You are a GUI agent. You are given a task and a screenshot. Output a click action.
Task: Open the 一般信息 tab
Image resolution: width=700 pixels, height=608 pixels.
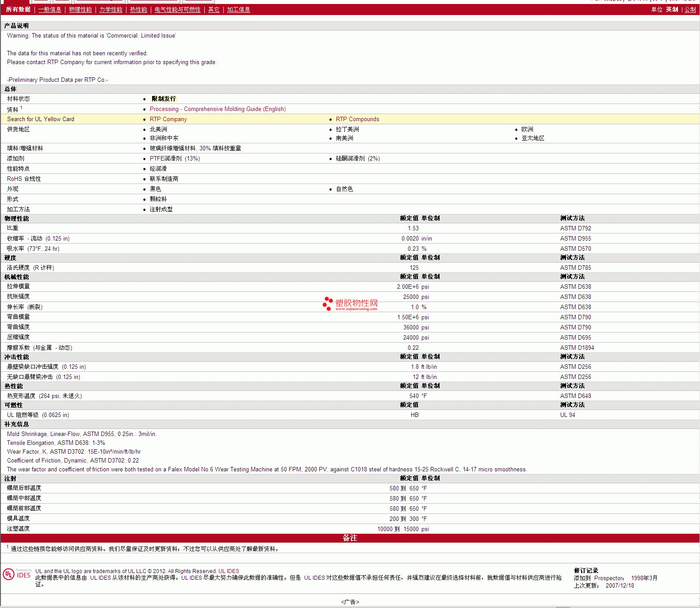[50, 10]
